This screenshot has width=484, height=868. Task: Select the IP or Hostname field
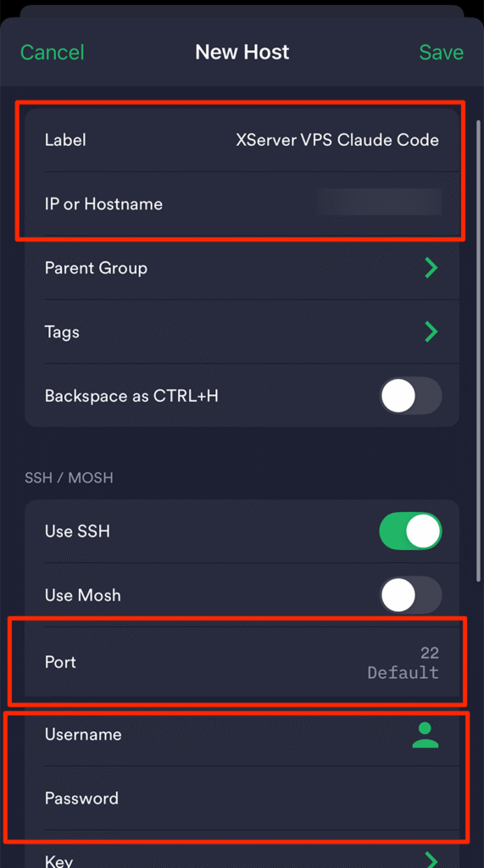pyautogui.click(x=242, y=204)
